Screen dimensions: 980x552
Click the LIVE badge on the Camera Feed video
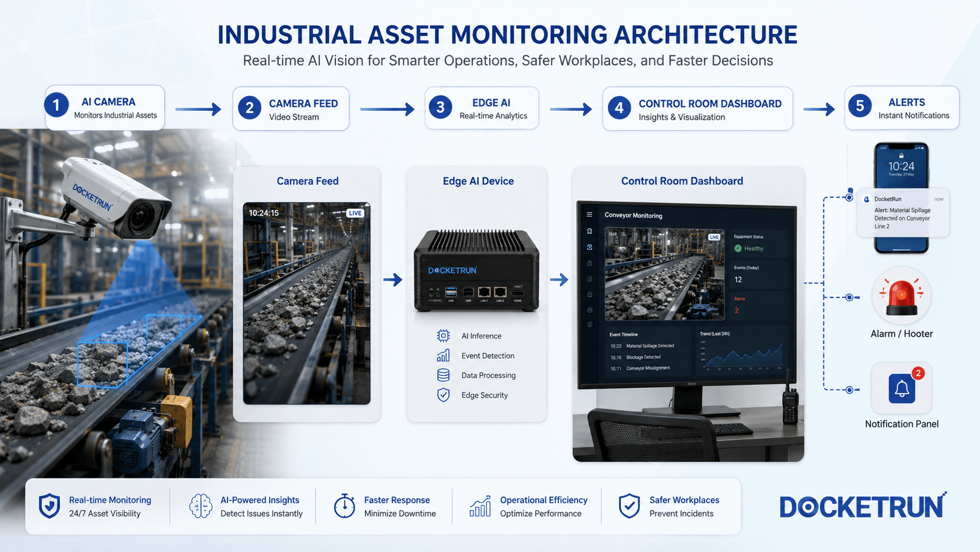coord(355,213)
